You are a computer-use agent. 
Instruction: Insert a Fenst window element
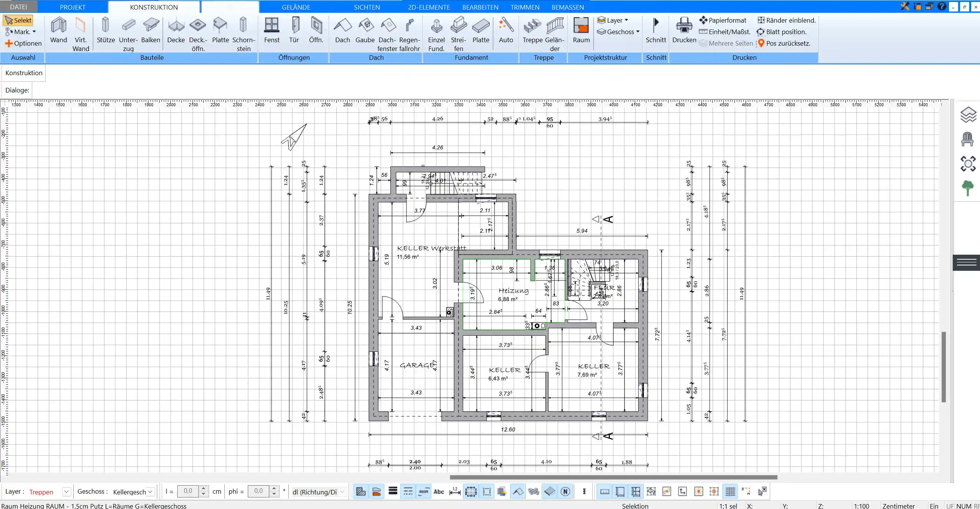pos(272,31)
